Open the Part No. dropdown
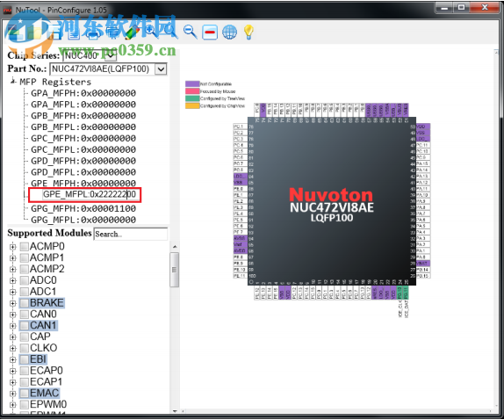The height and width of the screenshot is (420, 504). pyautogui.click(x=161, y=69)
